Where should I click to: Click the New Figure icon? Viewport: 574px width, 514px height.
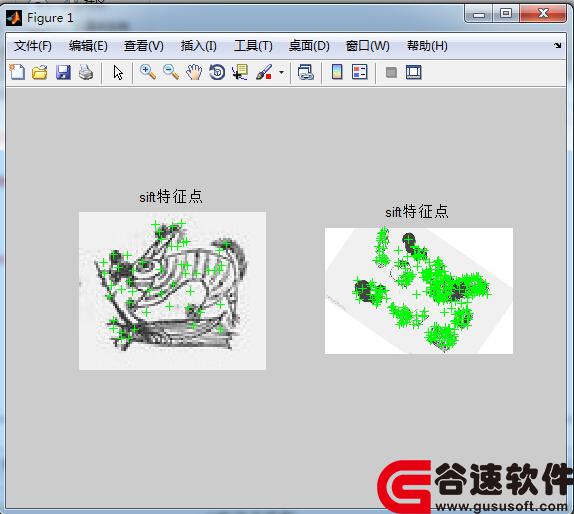point(17,72)
